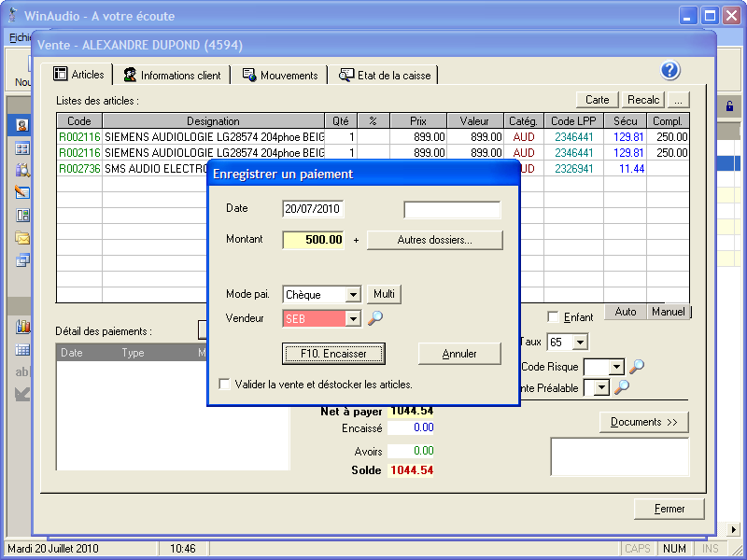747x560 pixels.
Task: Switch to Etat de la caisse tab
Action: pyautogui.click(x=386, y=76)
